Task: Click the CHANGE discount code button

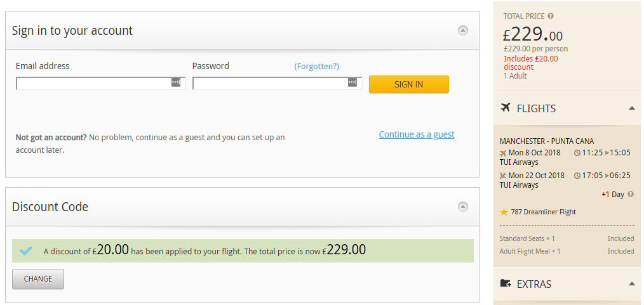Action: (38, 279)
